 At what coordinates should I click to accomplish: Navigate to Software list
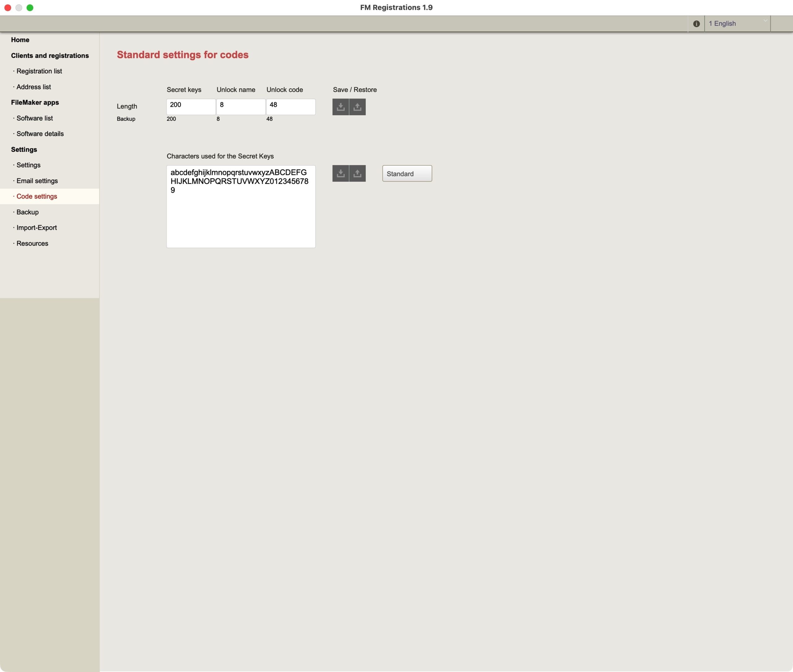[34, 118]
